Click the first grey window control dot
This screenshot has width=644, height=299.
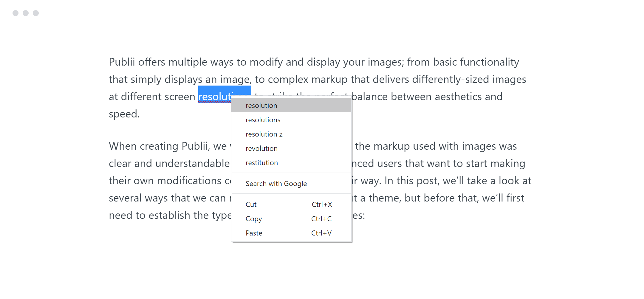tap(15, 13)
